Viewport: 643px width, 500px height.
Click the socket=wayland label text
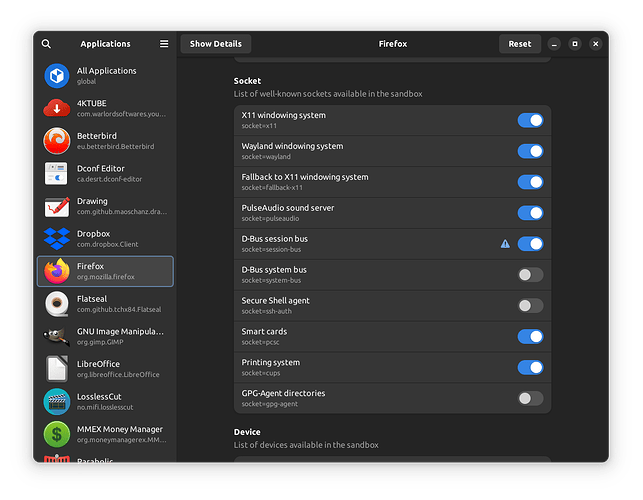[x=266, y=157]
